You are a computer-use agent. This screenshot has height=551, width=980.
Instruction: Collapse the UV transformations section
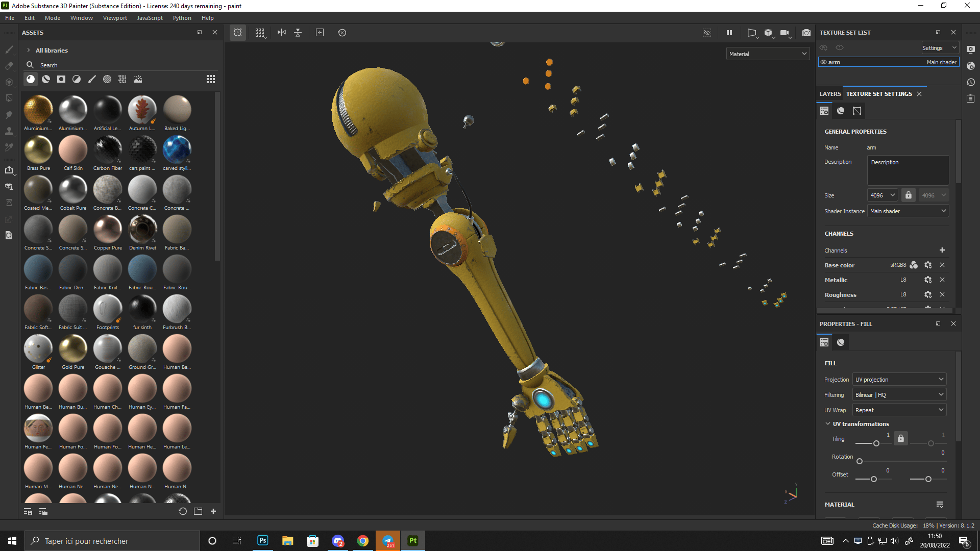click(828, 424)
